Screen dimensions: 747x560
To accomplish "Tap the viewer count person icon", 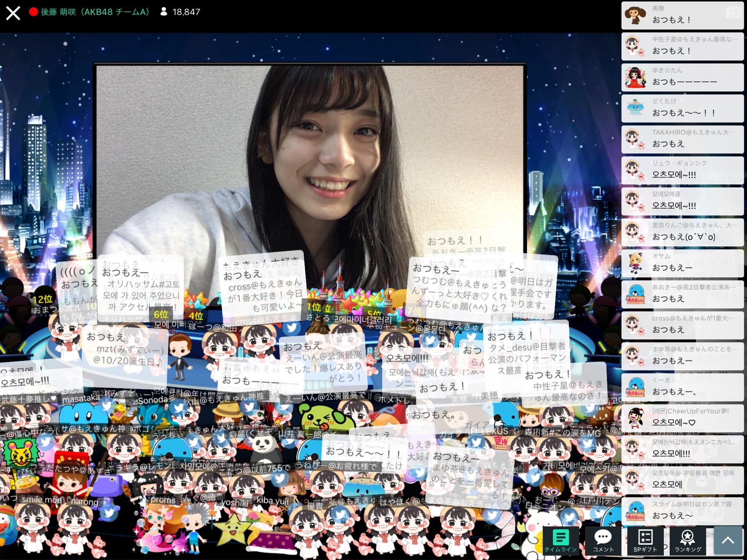I will click(164, 12).
